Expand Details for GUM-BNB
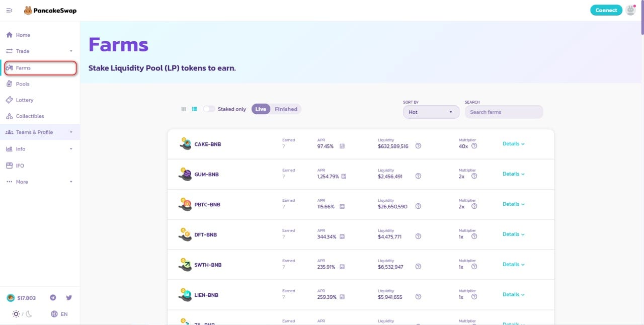 514,174
